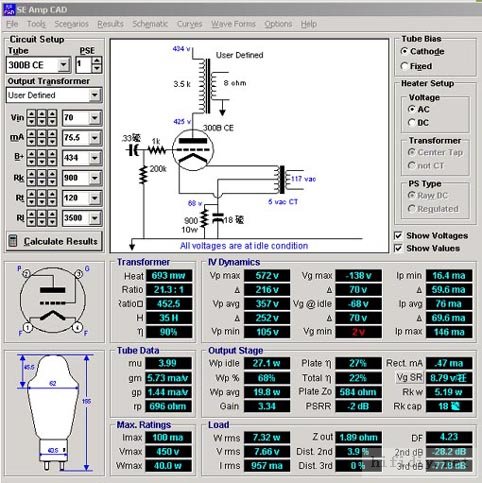Screen dimensions: 482x483
Task: Click the 1k grid stopper resistor symbol
Action: click(x=156, y=150)
